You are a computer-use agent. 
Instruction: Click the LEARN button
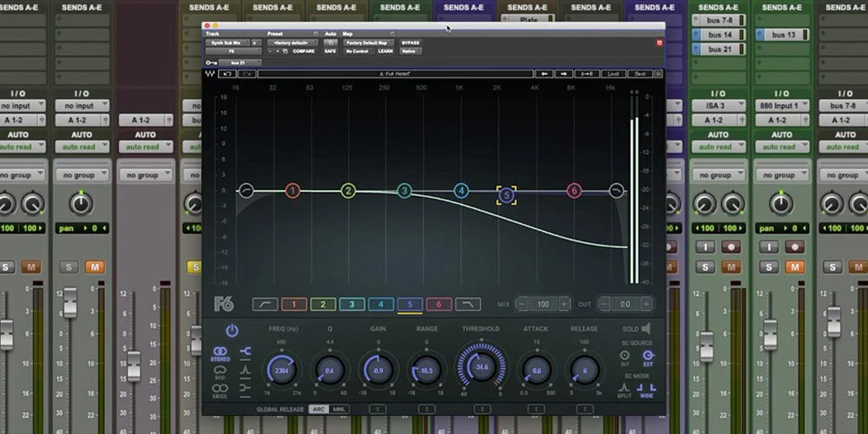(x=385, y=51)
